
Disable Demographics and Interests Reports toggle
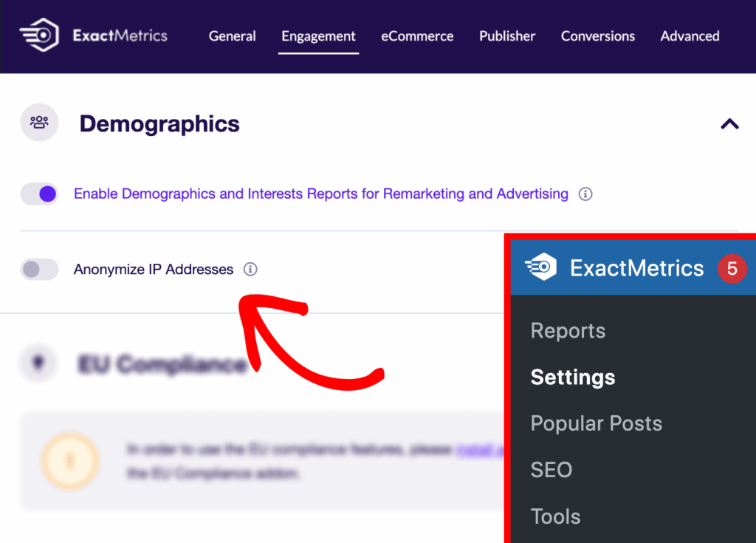(40, 194)
